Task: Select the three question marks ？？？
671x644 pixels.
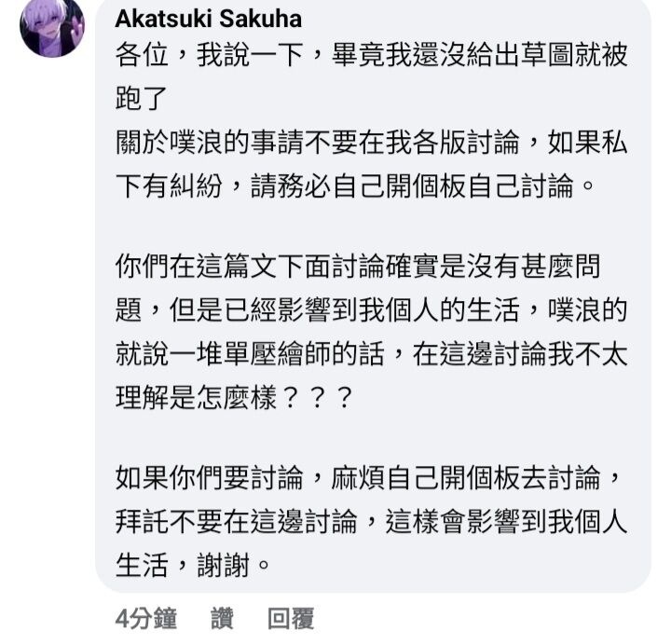Action: click(317, 398)
